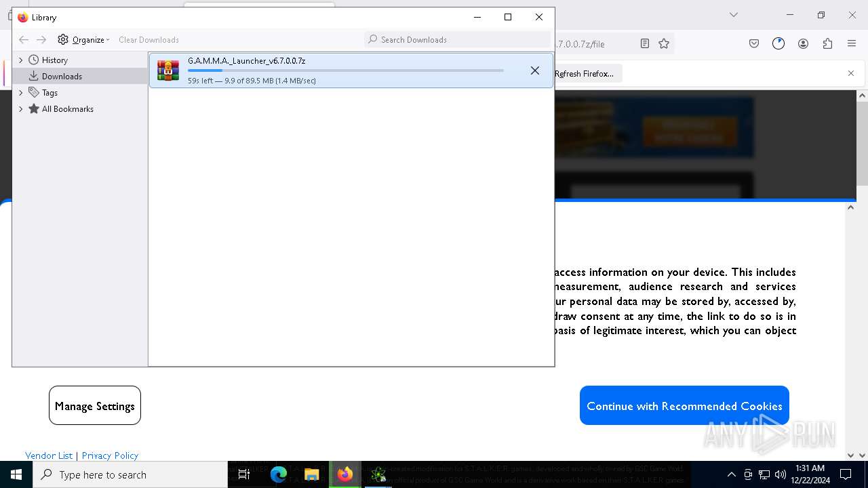Open File Explorer from taskbar
This screenshot has width=868, height=488.
[312, 474]
